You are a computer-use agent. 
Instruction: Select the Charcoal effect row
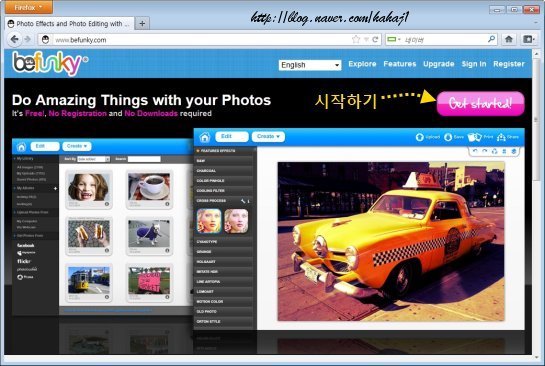point(223,171)
